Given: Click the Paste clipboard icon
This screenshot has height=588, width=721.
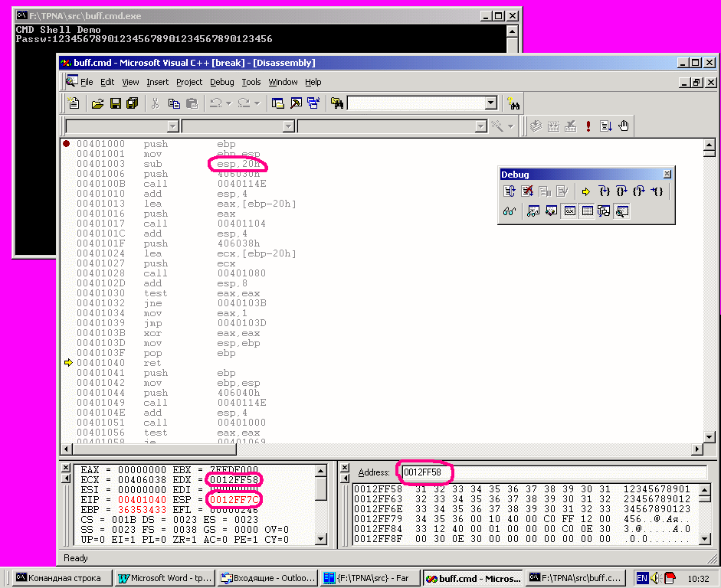Looking at the screenshot, I should point(192,103).
